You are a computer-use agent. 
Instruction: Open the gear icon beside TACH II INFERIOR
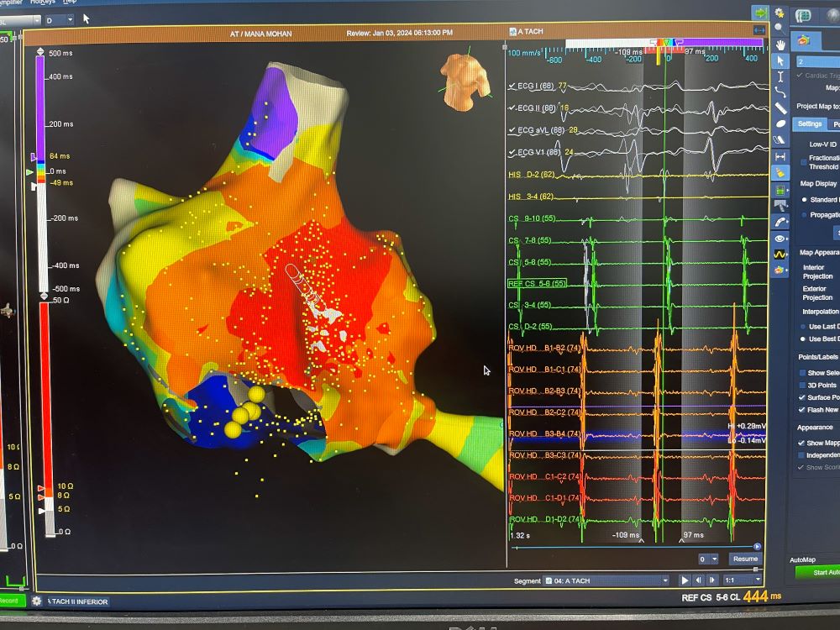click(x=36, y=601)
